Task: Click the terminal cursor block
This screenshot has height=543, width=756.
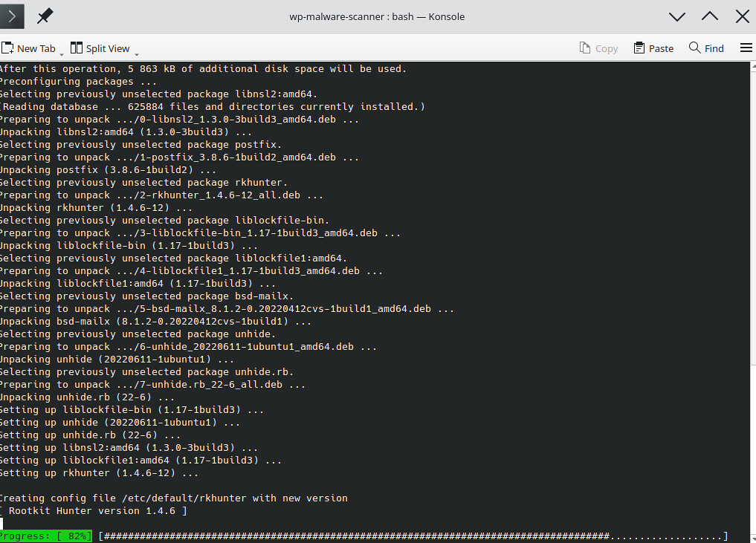Action: point(1,524)
